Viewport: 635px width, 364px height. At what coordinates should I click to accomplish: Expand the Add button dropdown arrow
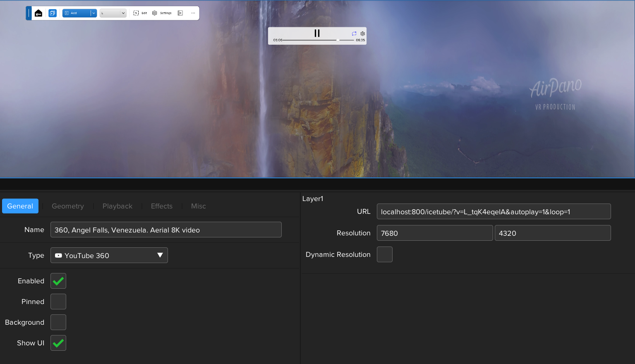93,13
